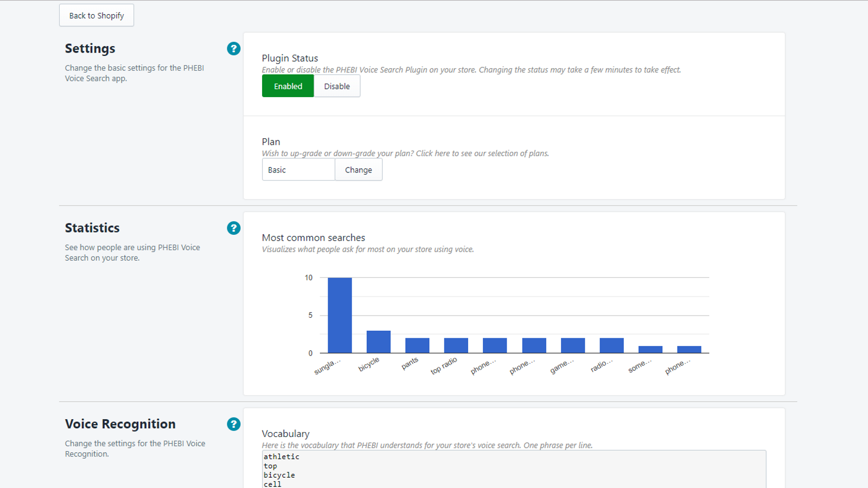Image resolution: width=868 pixels, height=488 pixels.
Task: Click the 'Statistics' section heading
Action: click(x=92, y=228)
